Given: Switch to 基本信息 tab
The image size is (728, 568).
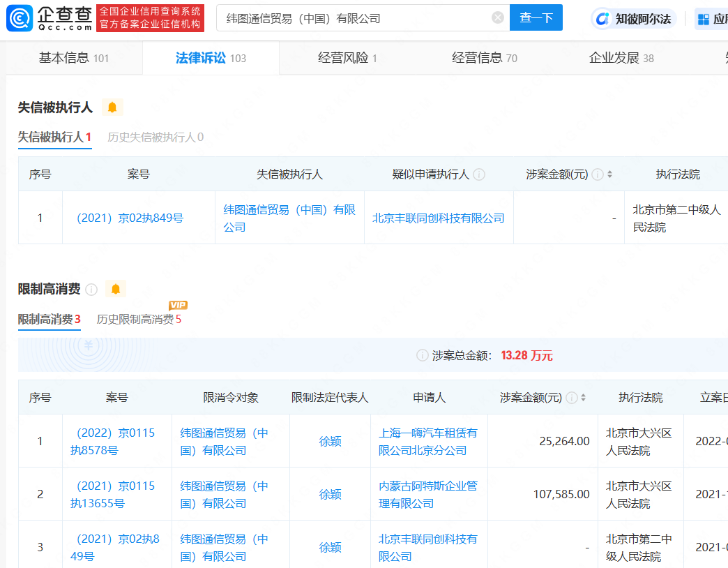Looking at the screenshot, I should point(73,58).
